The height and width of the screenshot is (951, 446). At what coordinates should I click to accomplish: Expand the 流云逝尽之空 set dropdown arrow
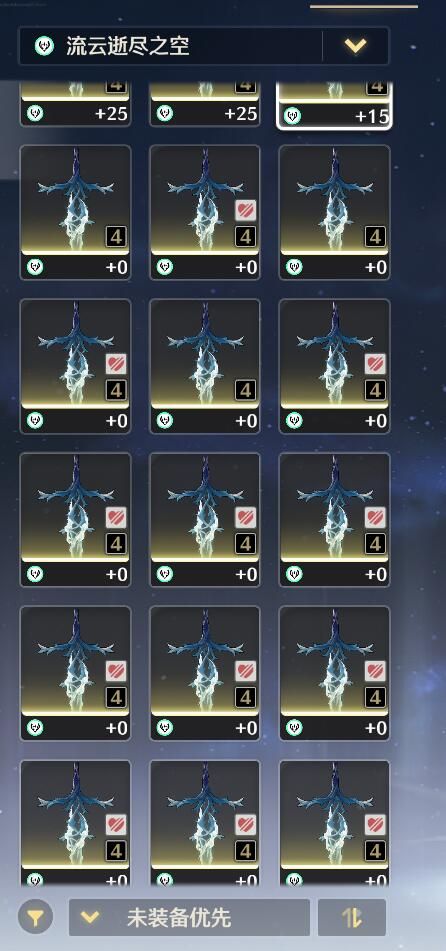356,45
